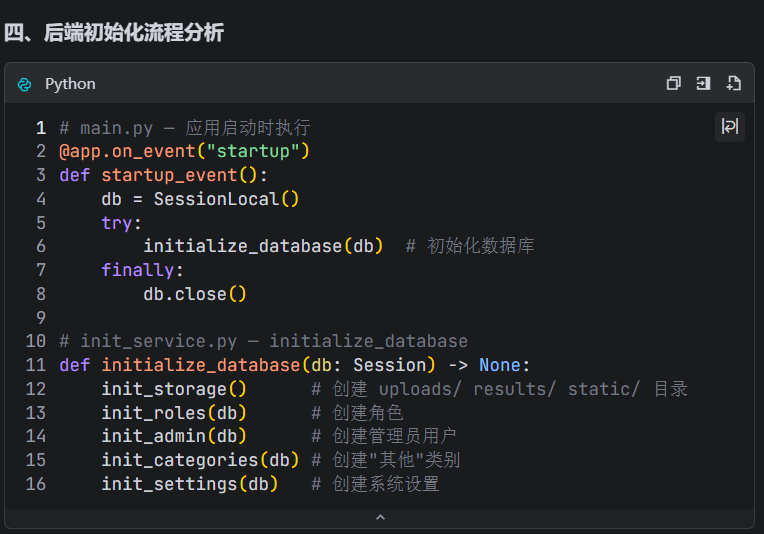Viewport: 764px width, 534px height.
Task: Collapse the code block with bottom chevron
Action: tap(381, 517)
